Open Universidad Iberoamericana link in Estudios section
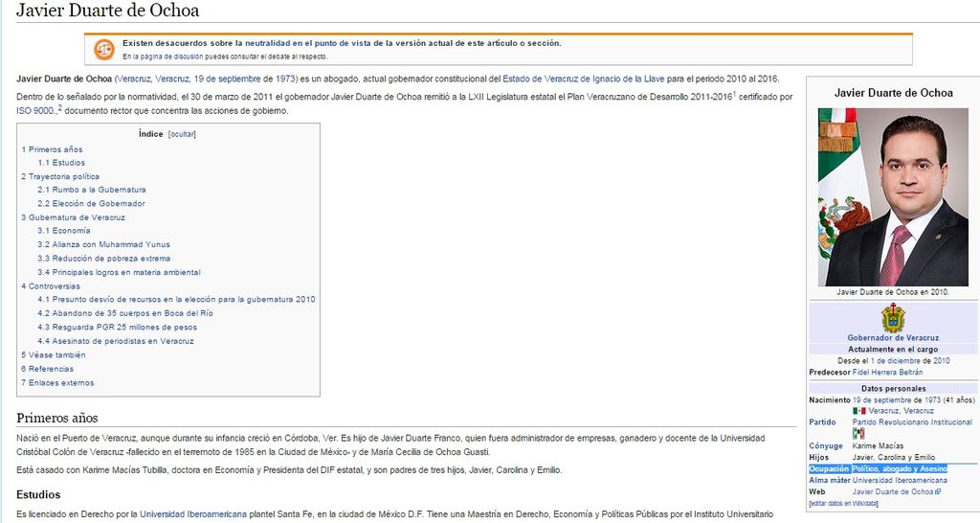 (193, 514)
